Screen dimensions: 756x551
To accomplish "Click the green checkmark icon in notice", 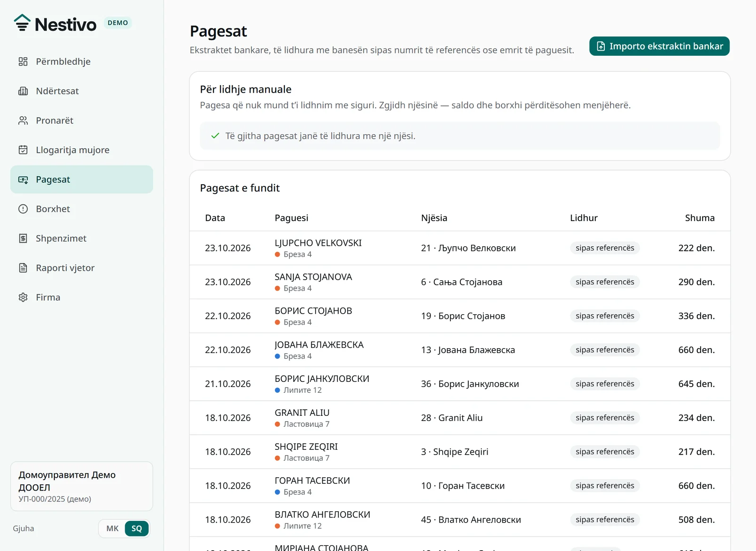I will (x=215, y=136).
